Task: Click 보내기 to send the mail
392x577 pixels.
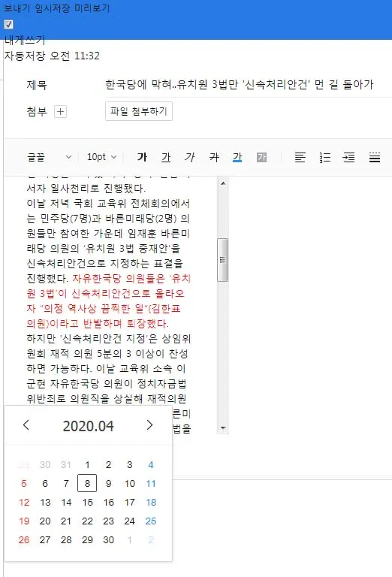Action: pyautogui.click(x=17, y=8)
